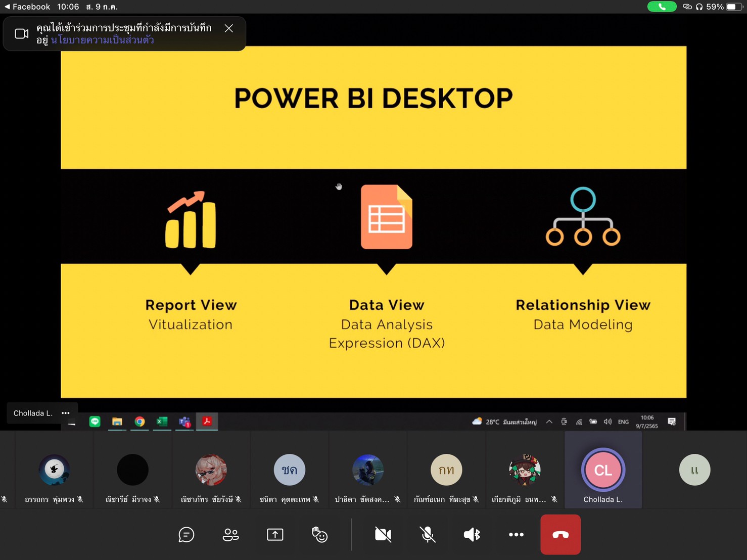Image resolution: width=747 pixels, height=560 pixels.
Task: Click the clock showing 10:06 in tray
Action: 647,422
